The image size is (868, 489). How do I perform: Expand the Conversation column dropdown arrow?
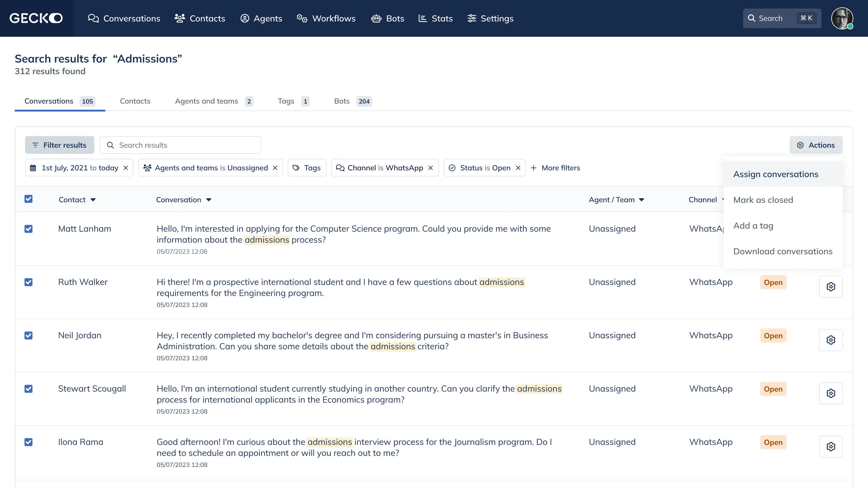[209, 200]
